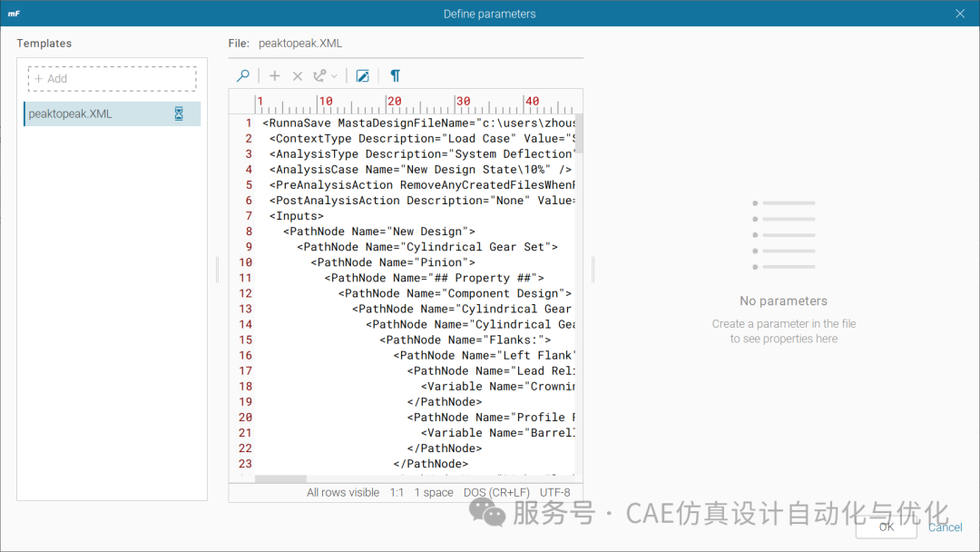Click line 9 '<PathNode Name="Cylindrical Gear Set">'
The width and height of the screenshot is (980, 552).
click(426, 247)
